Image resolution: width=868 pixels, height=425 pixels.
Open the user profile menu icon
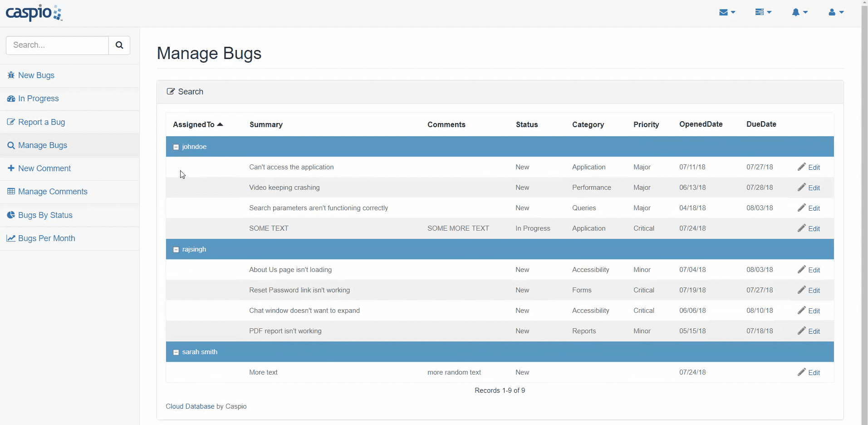pyautogui.click(x=836, y=12)
